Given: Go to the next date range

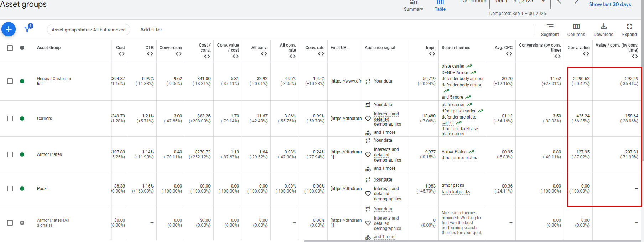Looking at the screenshot, I should pos(576,2).
